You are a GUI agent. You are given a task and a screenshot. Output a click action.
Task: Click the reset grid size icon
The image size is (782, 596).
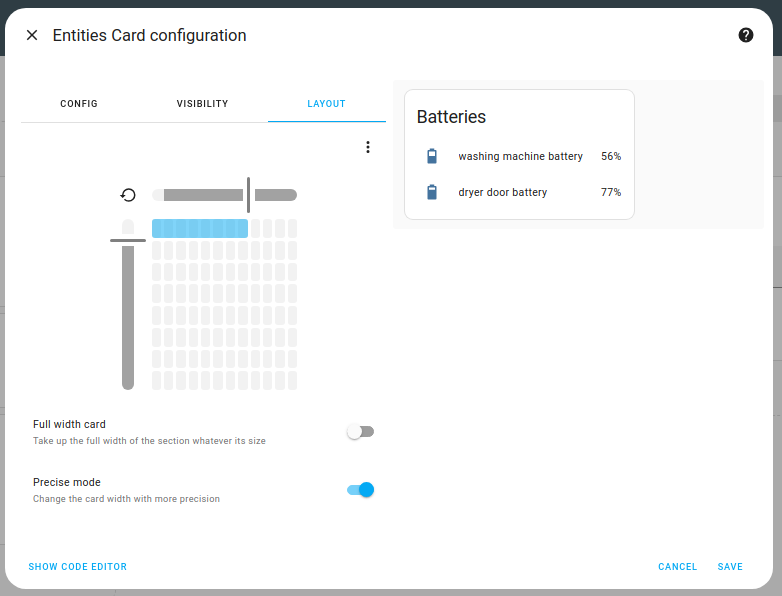[x=128, y=195]
